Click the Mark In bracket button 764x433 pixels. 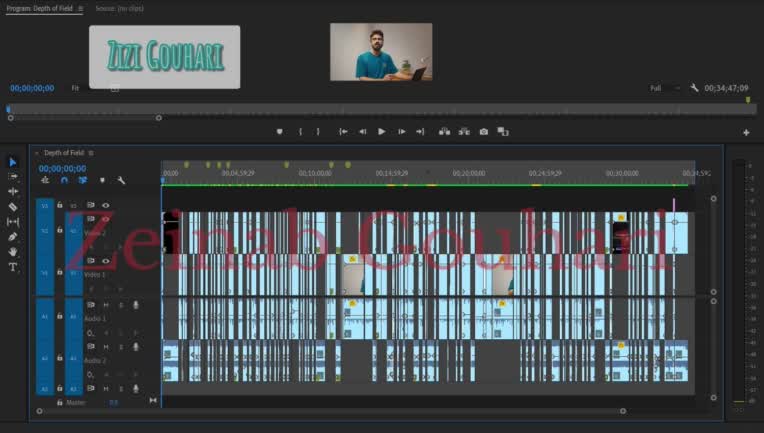coord(300,132)
